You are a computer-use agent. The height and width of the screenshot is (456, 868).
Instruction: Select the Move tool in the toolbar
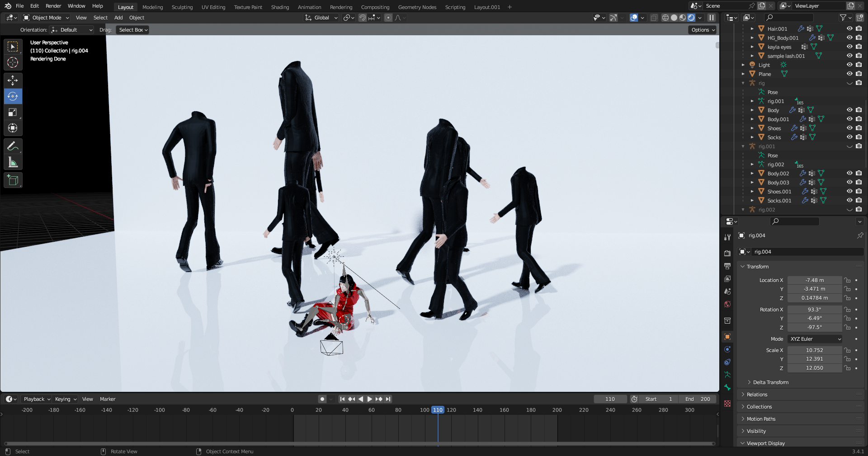pos(13,80)
